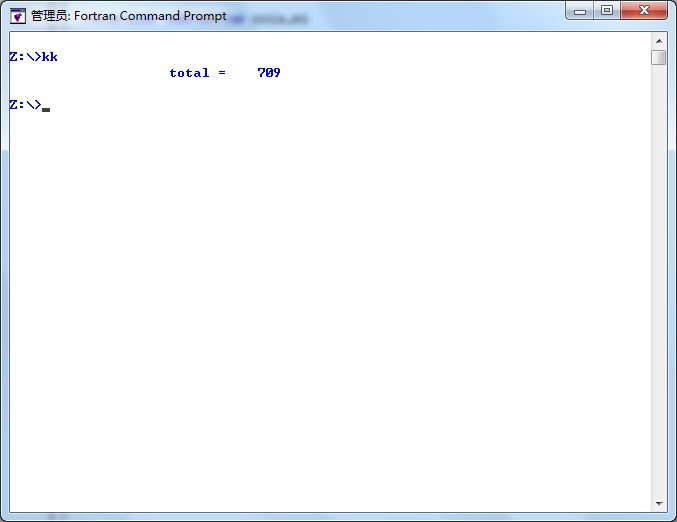Click the last "Z:\>" prompt line

click(x=24, y=105)
